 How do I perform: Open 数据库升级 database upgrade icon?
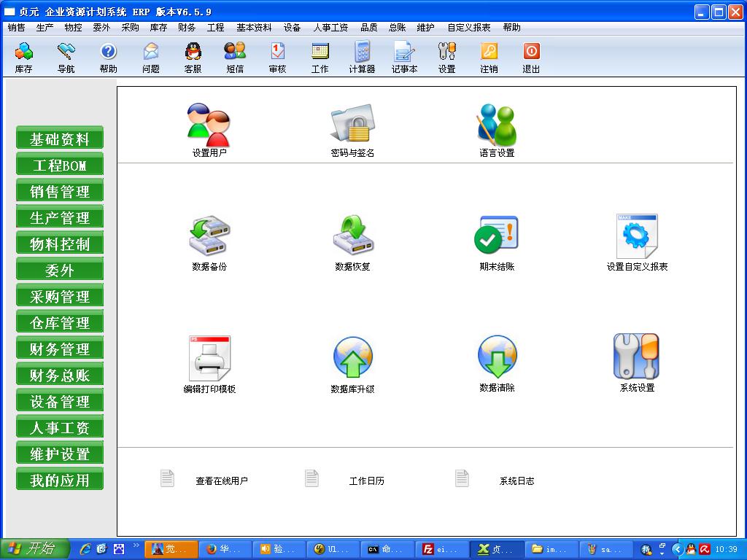pyautogui.click(x=352, y=365)
